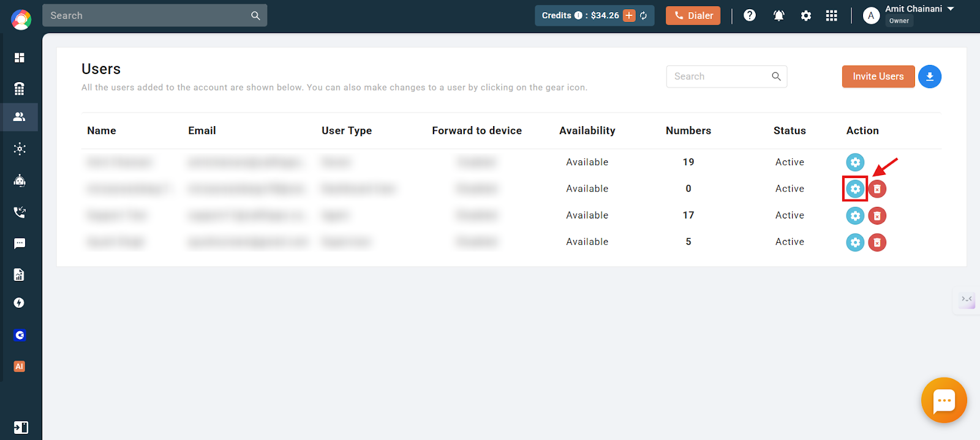
Task: Click Active status in the 17-numbers row
Action: tap(790, 215)
